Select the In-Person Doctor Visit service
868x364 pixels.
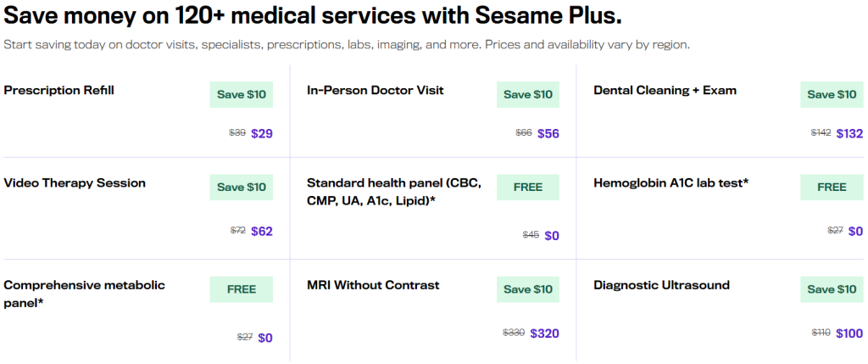pyautogui.click(x=376, y=90)
